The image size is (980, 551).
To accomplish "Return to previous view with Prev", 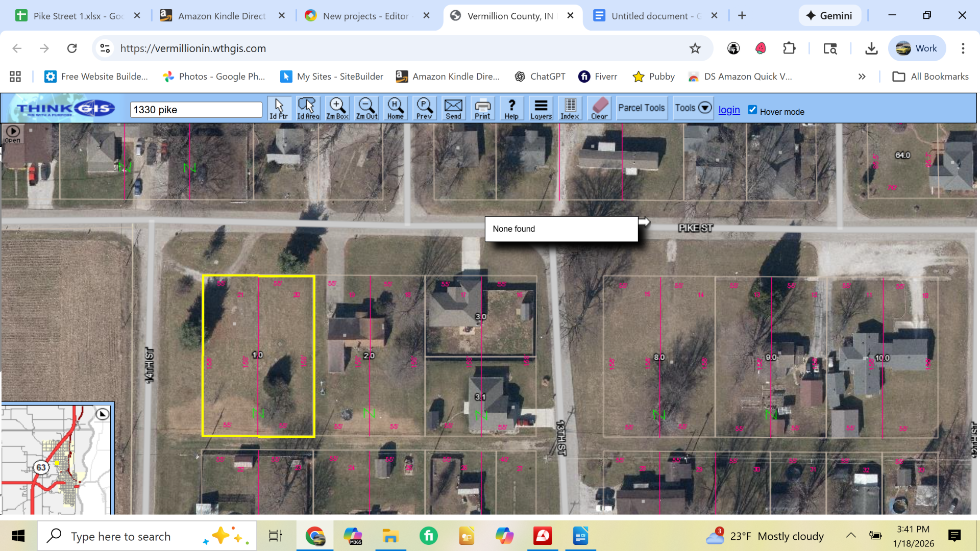I will (424, 108).
